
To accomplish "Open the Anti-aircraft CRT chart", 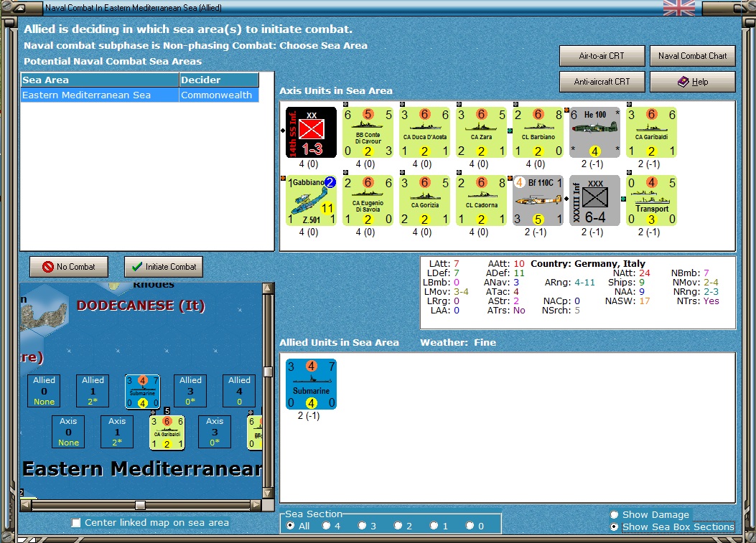I will [x=602, y=82].
